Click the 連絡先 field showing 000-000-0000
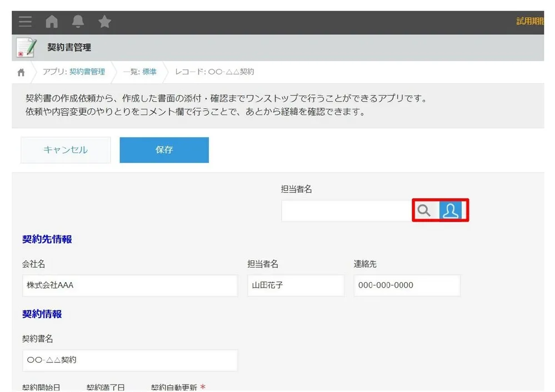The height and width of the screenshot is (392, 555). tap(407, 285)
